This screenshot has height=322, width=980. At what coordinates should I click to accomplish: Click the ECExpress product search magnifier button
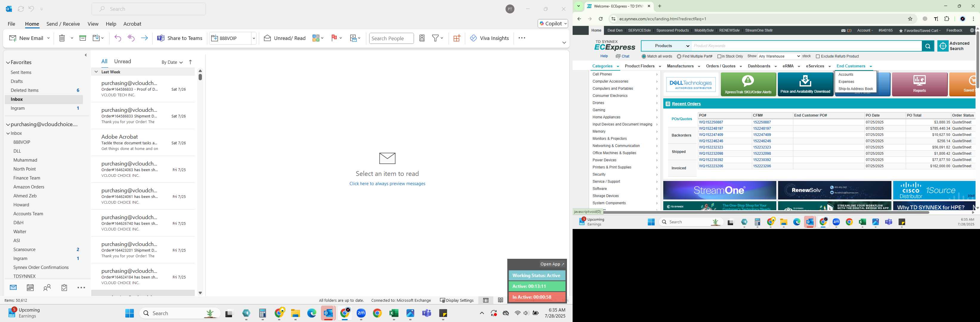click(928, 46)
